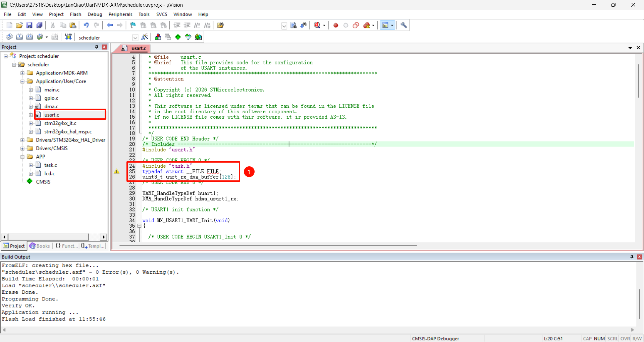This screenshot has width=644, height=342.
Task: Undo the last edit
Action: pos(86,25)
